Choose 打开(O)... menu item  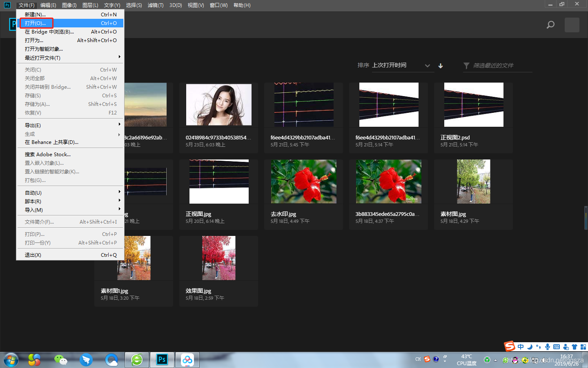(x=70, y=23)
